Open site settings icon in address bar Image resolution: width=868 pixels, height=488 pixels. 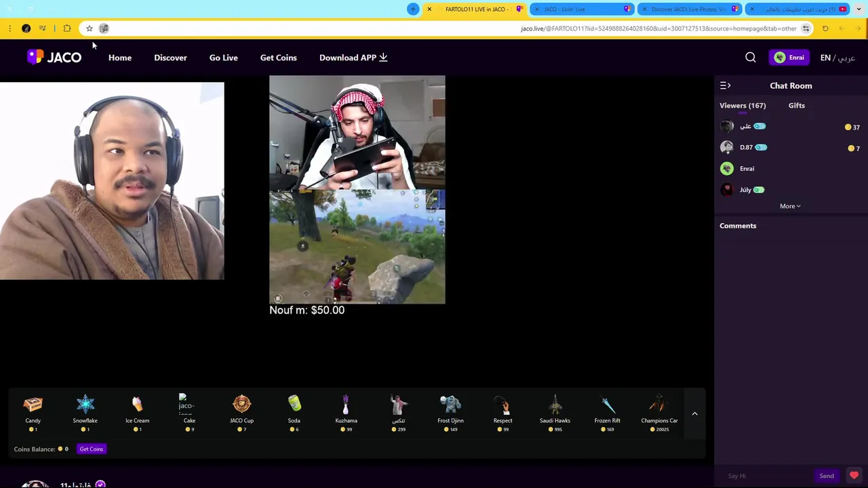806,28
